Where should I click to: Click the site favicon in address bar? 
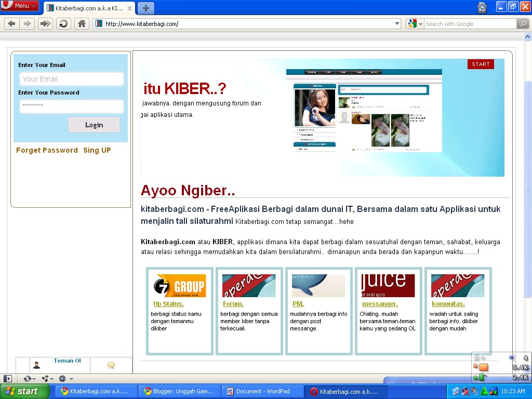click(99, 23)
